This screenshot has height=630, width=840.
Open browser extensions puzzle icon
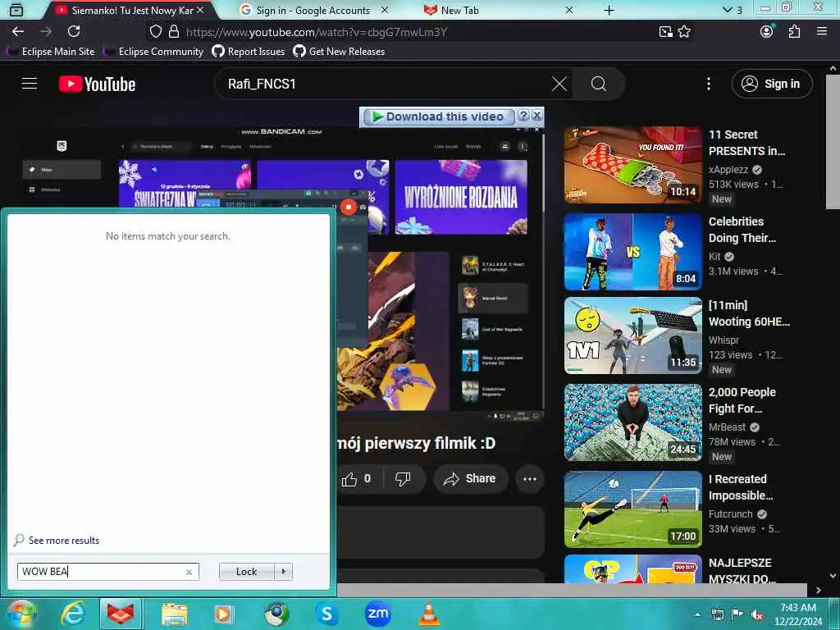pyautogui.click(x=794, y=32)
